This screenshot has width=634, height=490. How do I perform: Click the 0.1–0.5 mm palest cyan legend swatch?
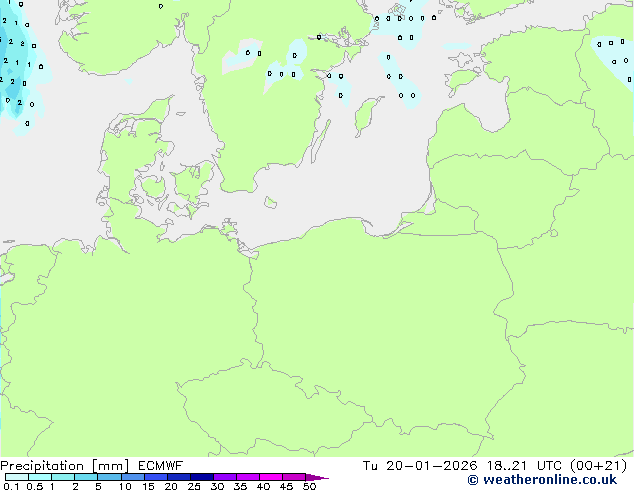tap(17, 477)
